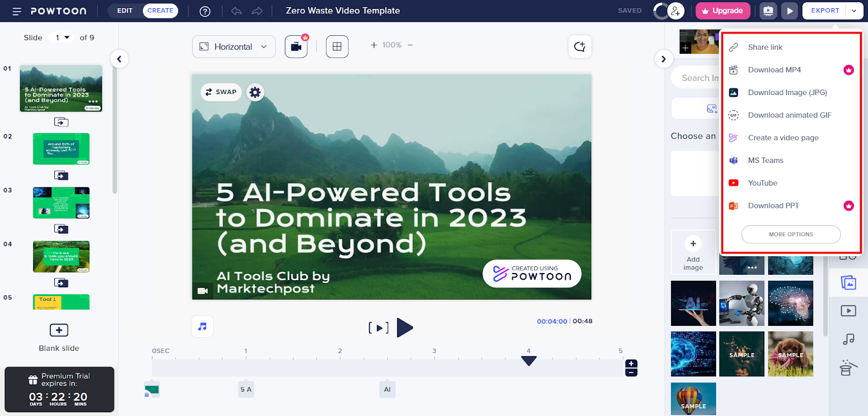Toggle the grid layout icon
This screenshot has height=416, width=868.
[337, 47]
